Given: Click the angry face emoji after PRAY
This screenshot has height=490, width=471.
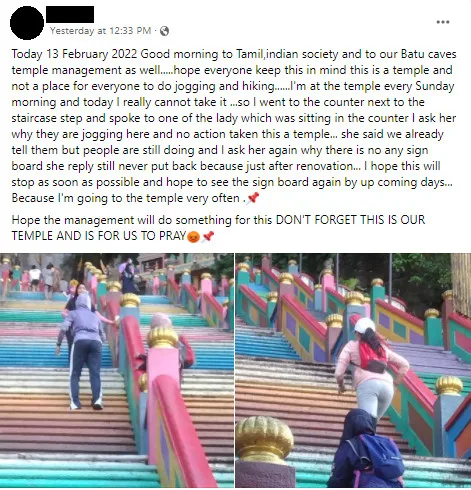Looking at the screenshot, I should pyautogui.click(x=193, y=236).
